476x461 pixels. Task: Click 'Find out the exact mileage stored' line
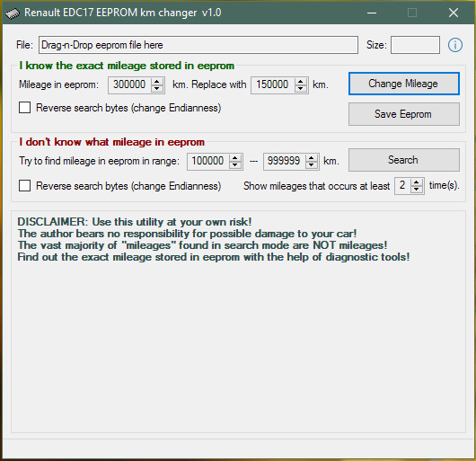tap(214, 257)
